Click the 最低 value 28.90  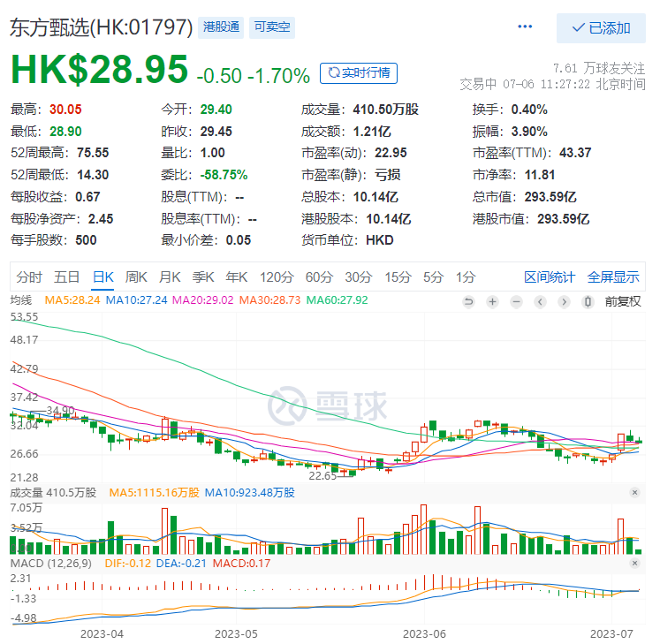click(65, 132)
